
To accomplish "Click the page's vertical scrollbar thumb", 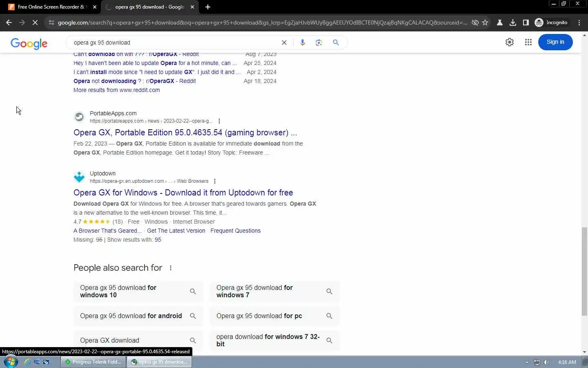I will click(x=584, y=271).
